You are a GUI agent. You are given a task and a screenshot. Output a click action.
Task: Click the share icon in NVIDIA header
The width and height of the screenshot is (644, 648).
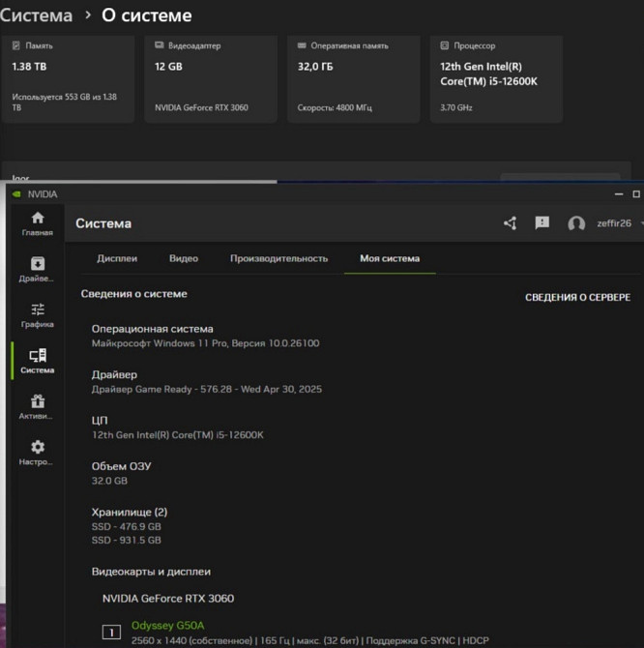tap(511, 223)
